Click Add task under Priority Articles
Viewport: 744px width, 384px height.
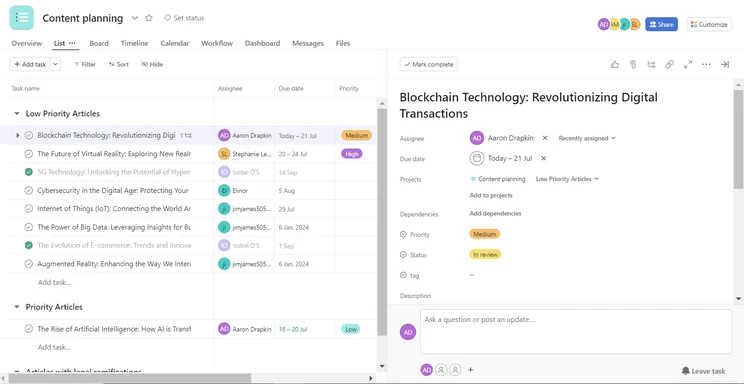pos(54,347)
